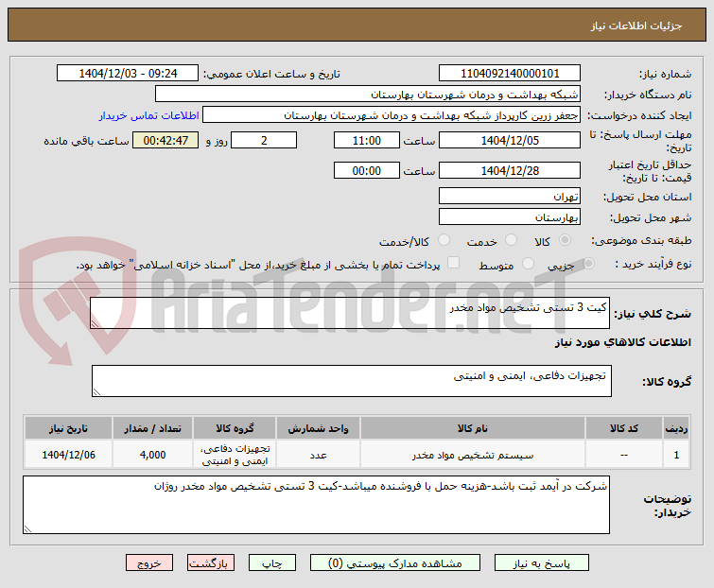Click the واحد شمارش column header
The height and width of the screenshot is (588, 714).
pos(318,428)
